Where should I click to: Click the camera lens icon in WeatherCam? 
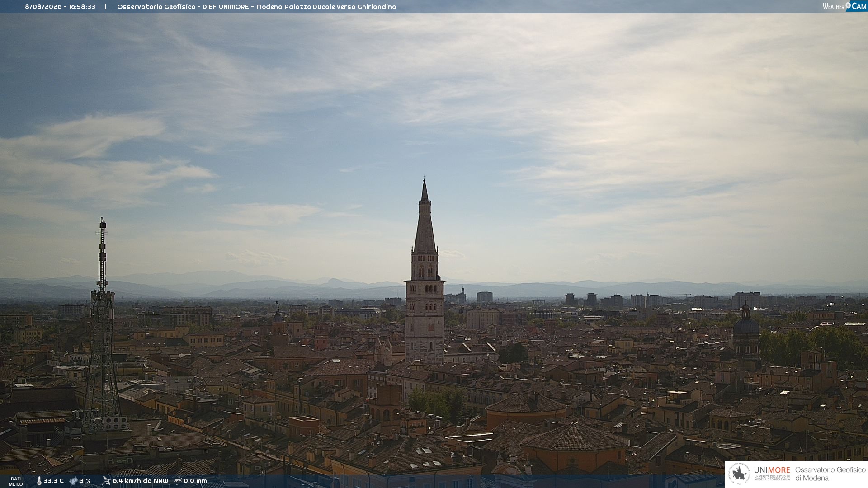click(848, 5)
